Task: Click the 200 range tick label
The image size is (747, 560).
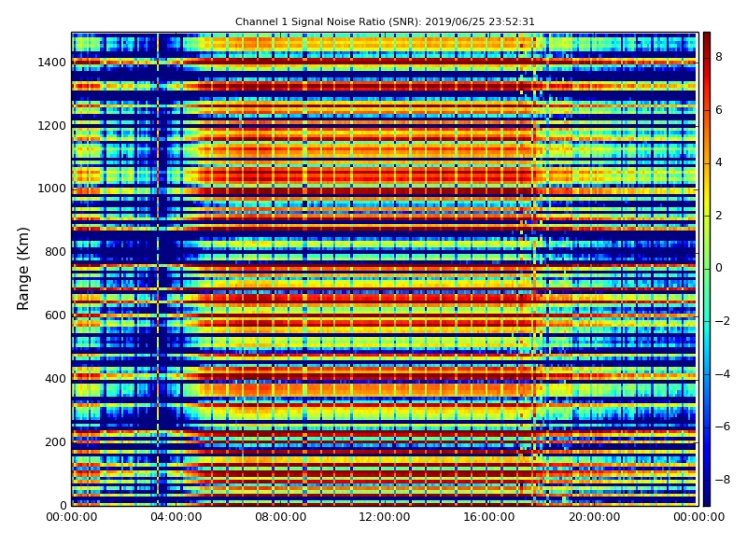Action: [x=56, y=441]
